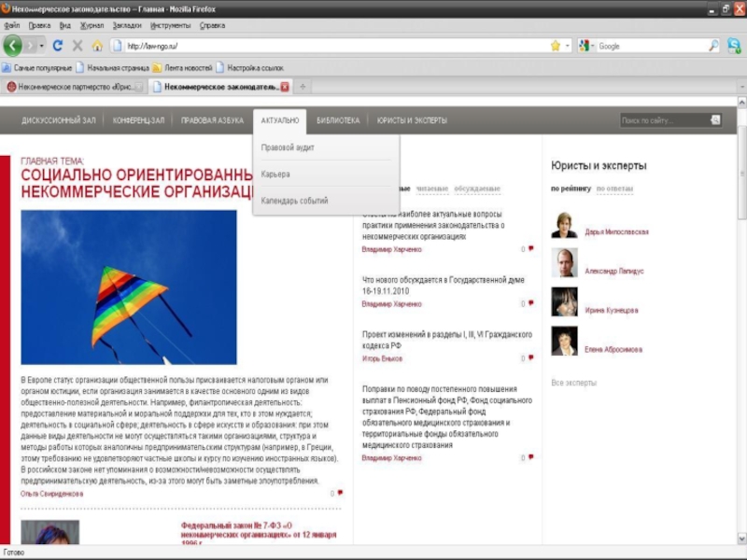Open КОНФЕРЕНЦ-ЗАЛ site section

coord(138,120)
